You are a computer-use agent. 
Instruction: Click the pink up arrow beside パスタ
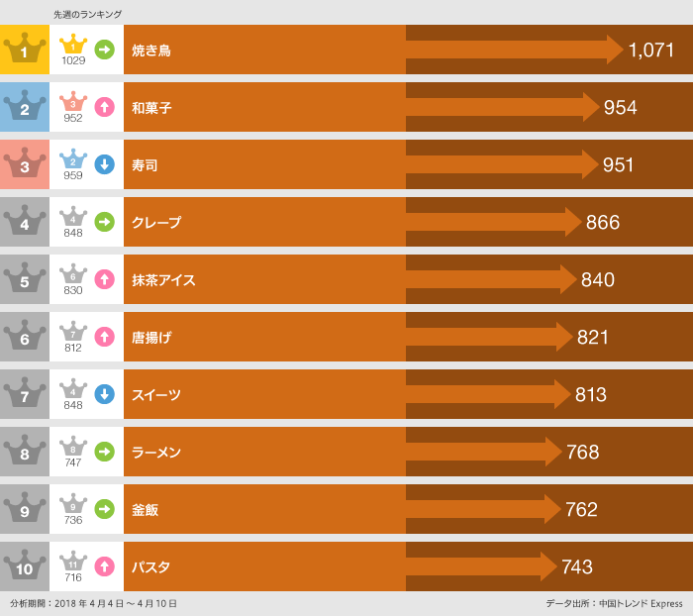click(x=104, y=566)
